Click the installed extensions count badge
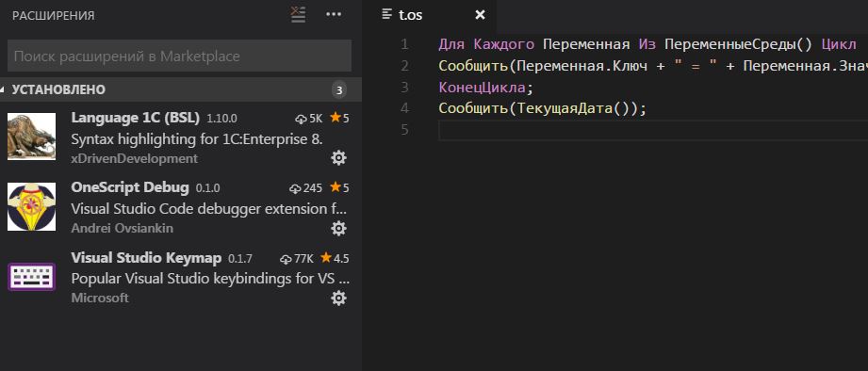Image resolution: width=868 pixels, height=371 pixels. tap(339, 89)
